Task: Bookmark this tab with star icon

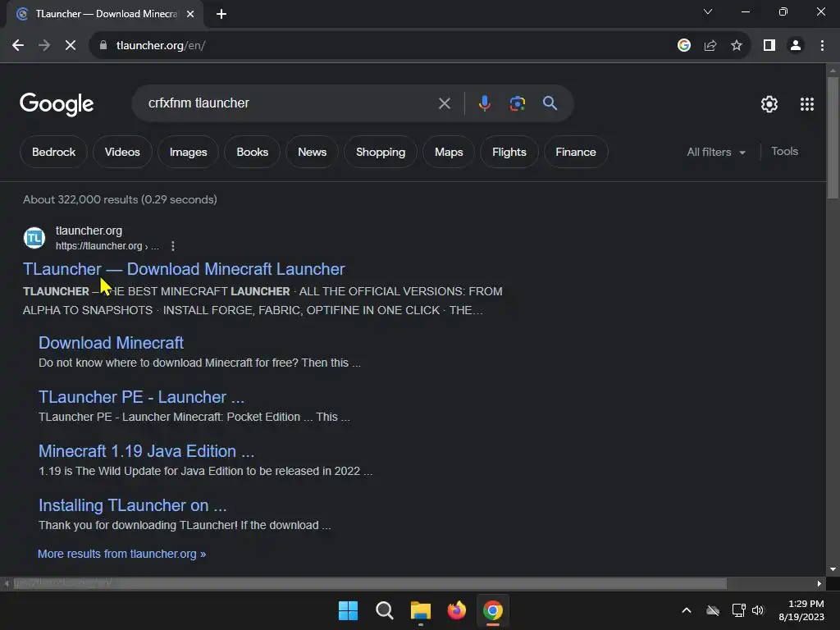Action: pyautogui.click(x=737, y=46)
